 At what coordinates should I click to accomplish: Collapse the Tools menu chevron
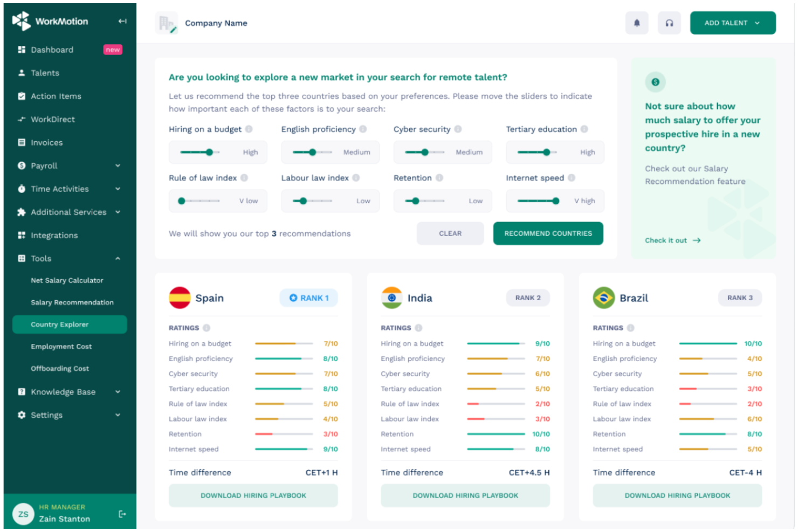point(118,258)
